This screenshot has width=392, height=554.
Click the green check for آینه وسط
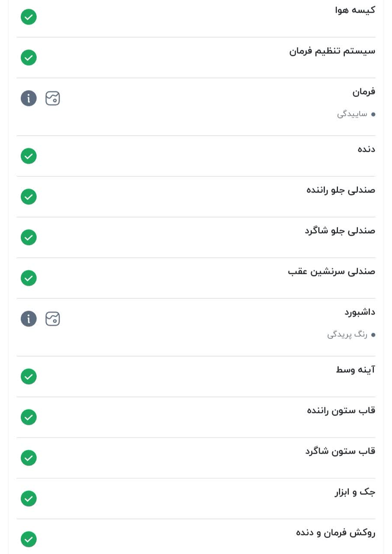click(29, 376)
